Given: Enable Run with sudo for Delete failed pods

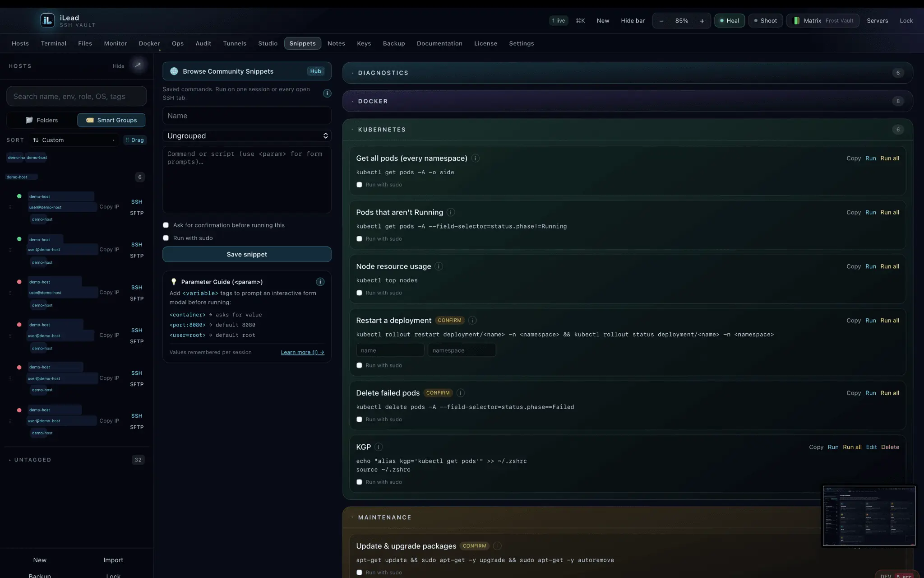Looking at the screenshot, I should coord(359,420).
